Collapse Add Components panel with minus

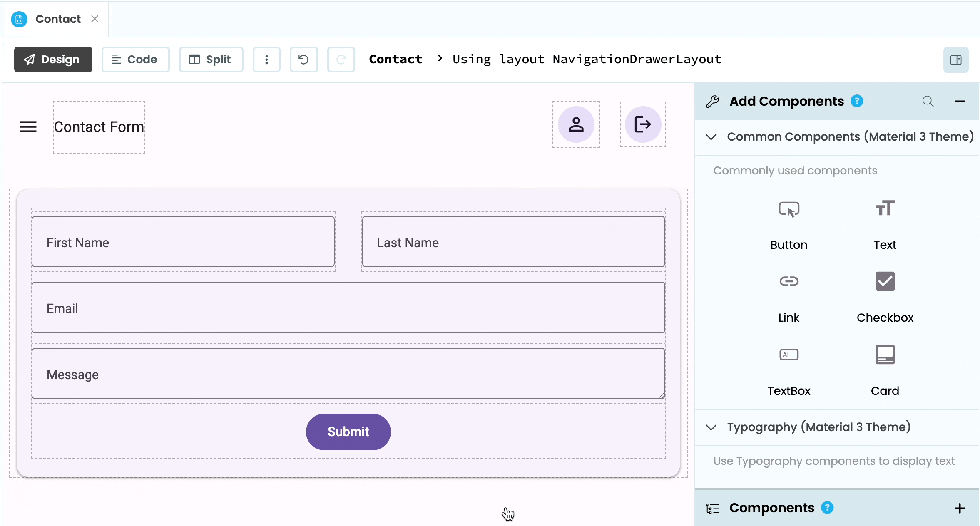960,101
